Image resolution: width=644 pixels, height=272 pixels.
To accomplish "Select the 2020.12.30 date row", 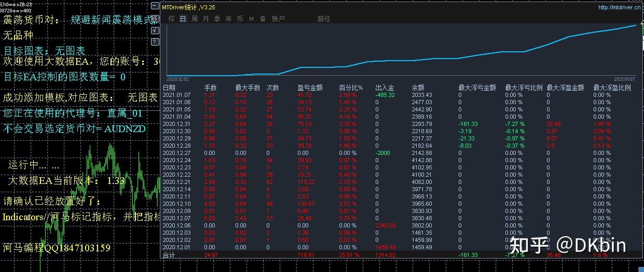I will [x=176, y=131].
